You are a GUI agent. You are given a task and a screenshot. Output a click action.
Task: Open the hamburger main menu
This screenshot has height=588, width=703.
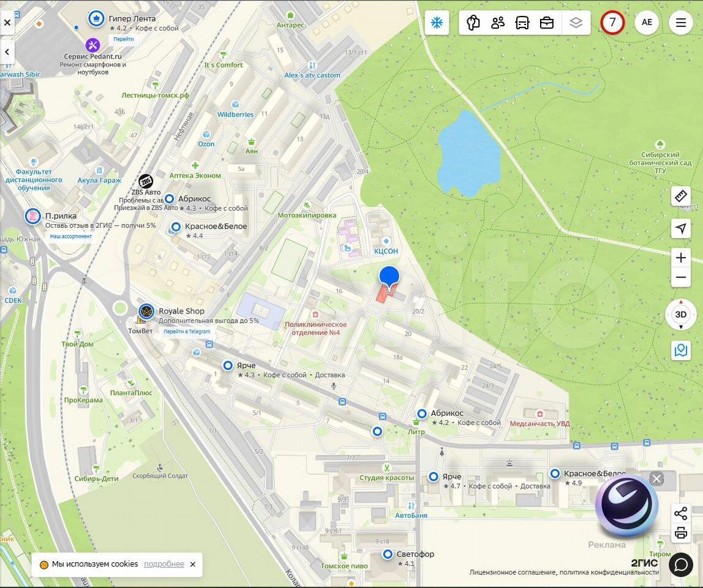pos(680,23)
